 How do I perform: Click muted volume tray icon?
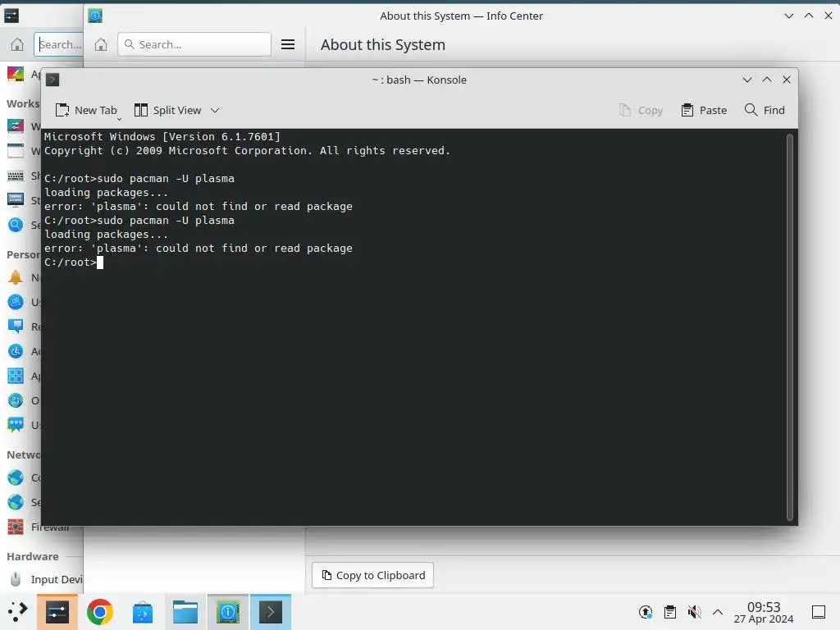(x=694, y=612)
